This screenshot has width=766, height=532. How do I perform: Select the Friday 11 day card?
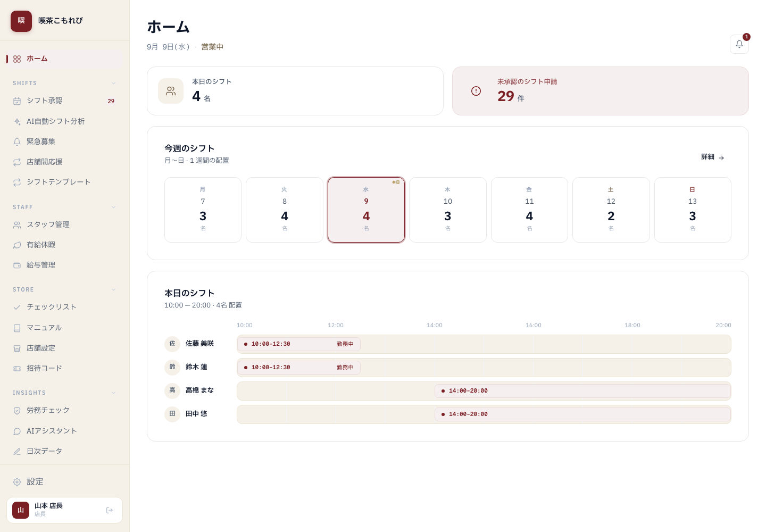pyautogui.click(x=529, y=210)
